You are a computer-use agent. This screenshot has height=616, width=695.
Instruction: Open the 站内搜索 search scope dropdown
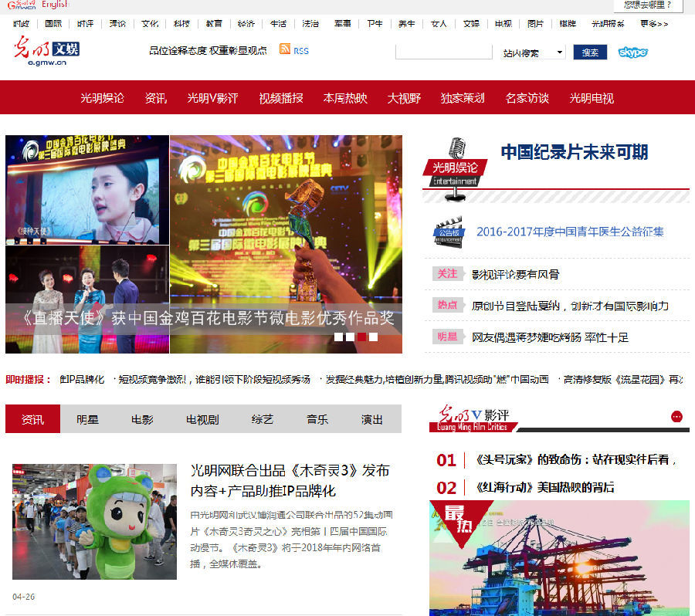point(533,52)
